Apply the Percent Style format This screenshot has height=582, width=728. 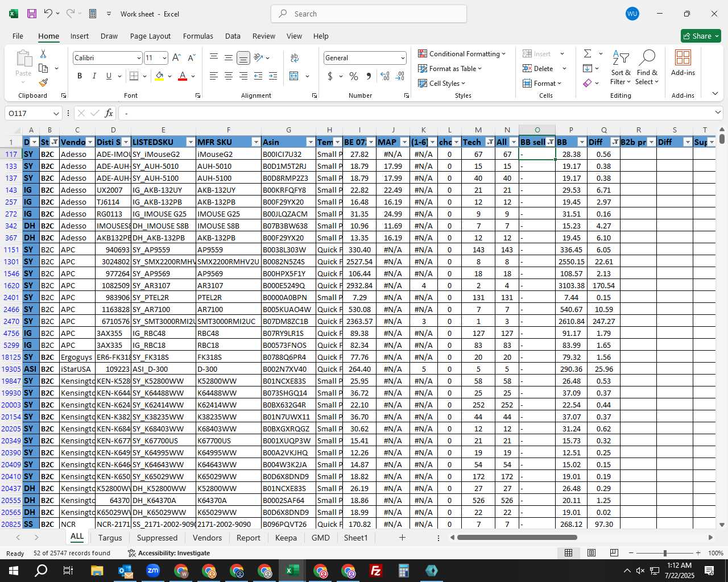click(354, 76)
